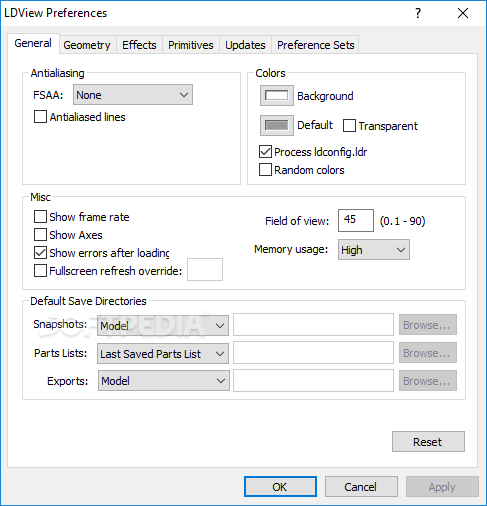The height and width of the screenshot is (506, 487).
Task: Switch to the Primitives tab
Action: coord(191,45)
